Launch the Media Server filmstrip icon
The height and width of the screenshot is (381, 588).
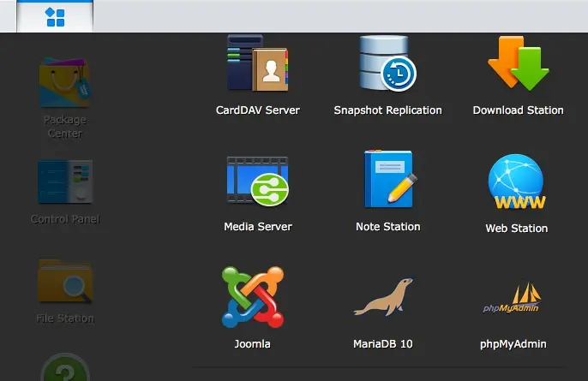[x=257, y=181]
